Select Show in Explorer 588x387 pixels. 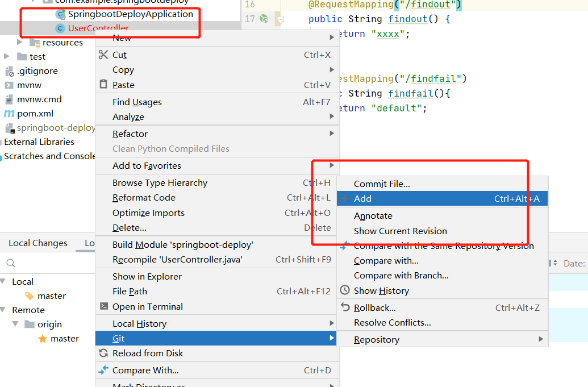point(216,276)
